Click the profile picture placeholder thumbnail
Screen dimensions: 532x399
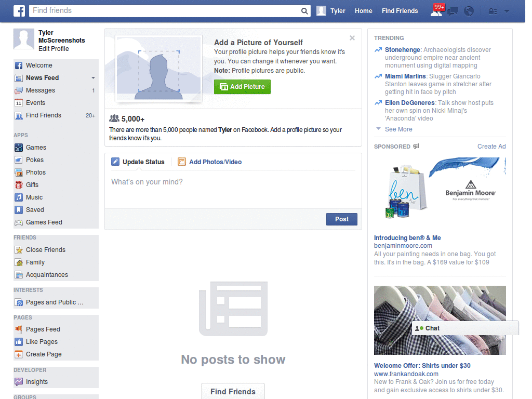point(24,39)
